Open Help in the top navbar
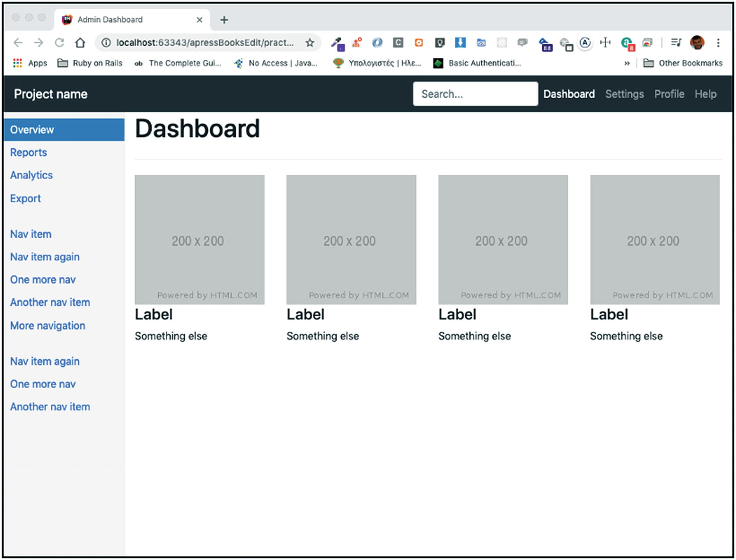This screenshot has width=736, height=560. tap(705, 94)
